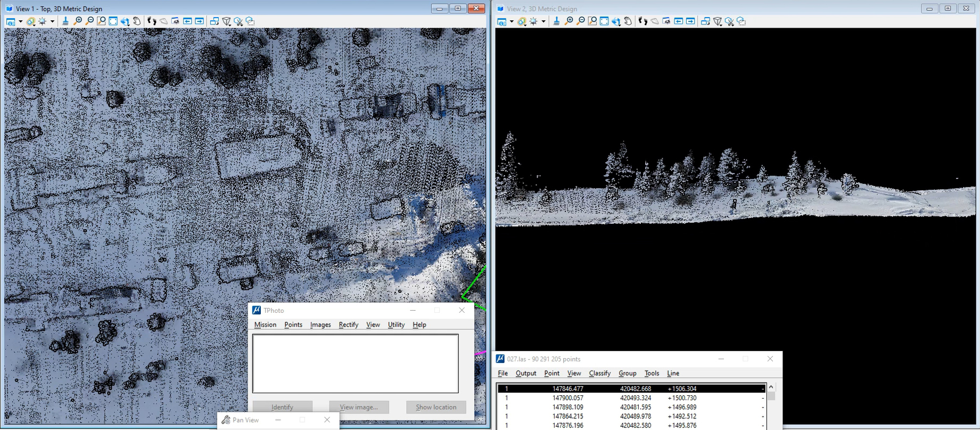Select point row with easting 147898.109
This screenshot has width=980, height=430.
[631, 407]
